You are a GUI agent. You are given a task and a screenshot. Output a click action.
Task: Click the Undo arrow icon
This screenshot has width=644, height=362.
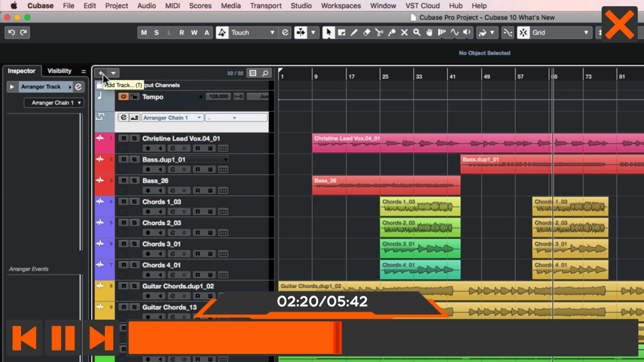(x=12, y=33)
